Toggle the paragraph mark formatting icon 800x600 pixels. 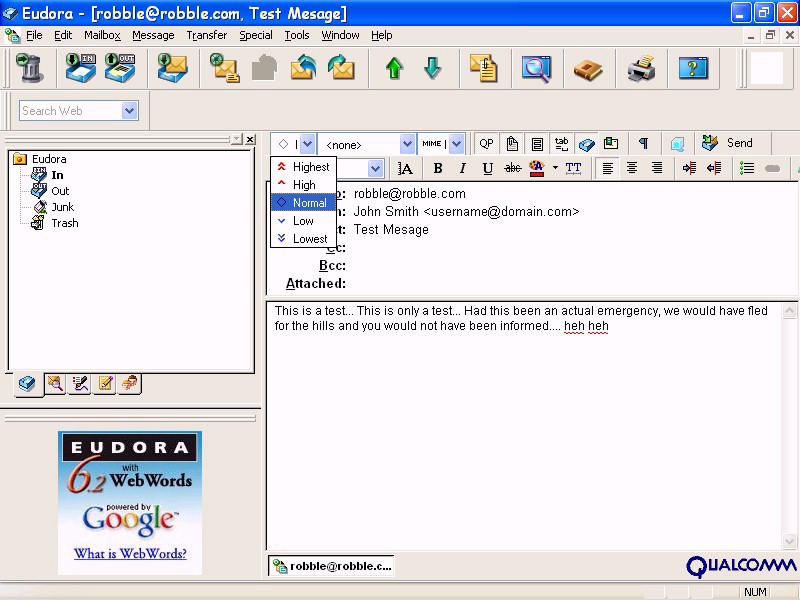tap(643, 144)
